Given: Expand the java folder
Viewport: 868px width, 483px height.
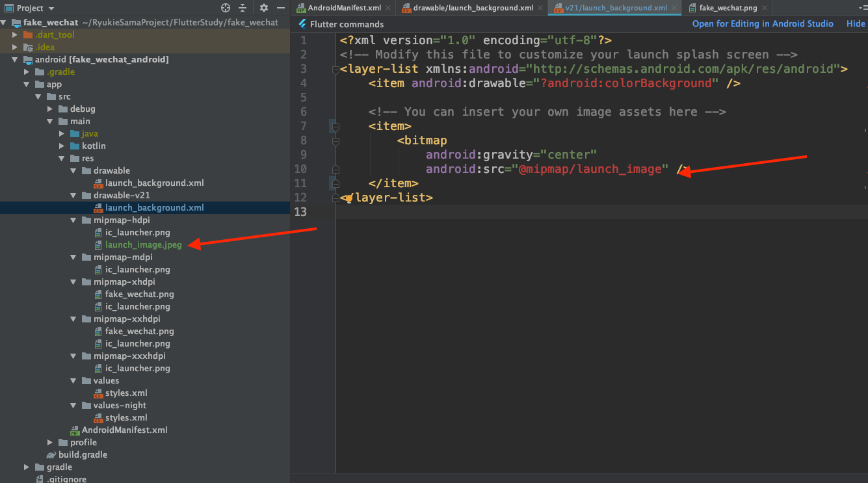Looking at the screenshot, I should point(62,133).
